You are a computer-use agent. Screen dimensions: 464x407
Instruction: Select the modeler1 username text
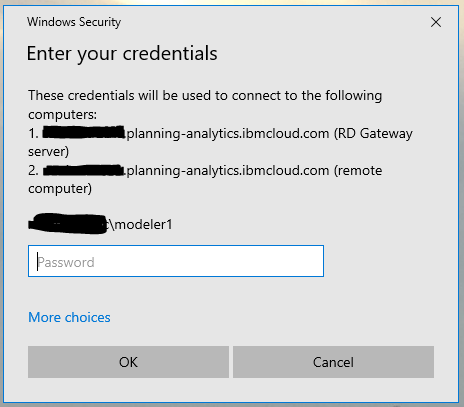coord(143,225)
